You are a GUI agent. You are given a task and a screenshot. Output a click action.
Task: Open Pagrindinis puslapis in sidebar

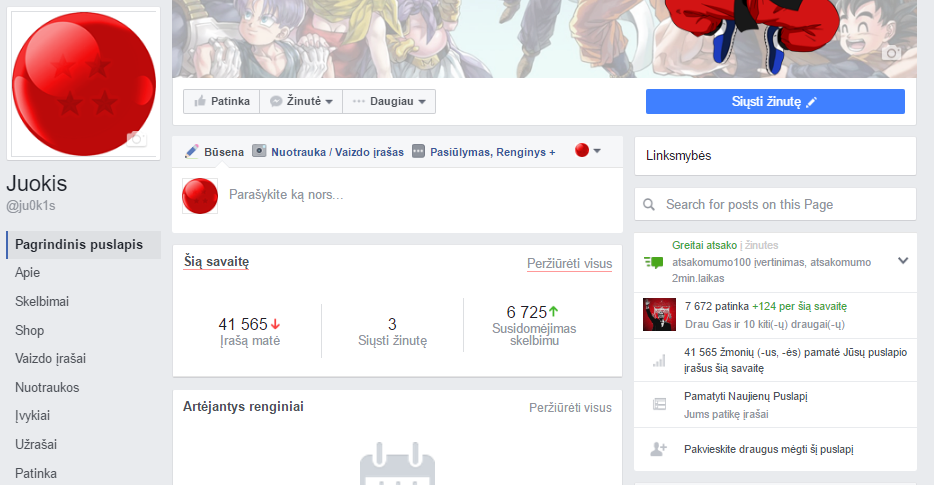coord(84,245)
